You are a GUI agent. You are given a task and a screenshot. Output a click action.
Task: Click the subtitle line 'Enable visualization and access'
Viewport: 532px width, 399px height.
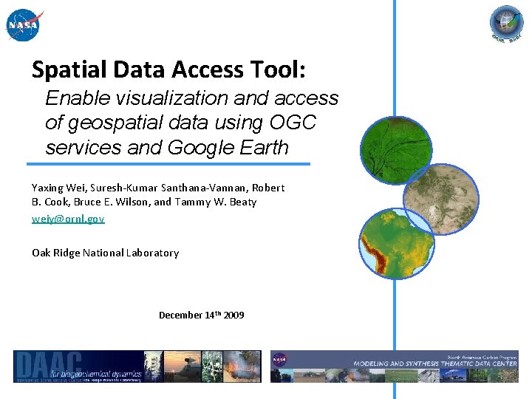[191, 98]
